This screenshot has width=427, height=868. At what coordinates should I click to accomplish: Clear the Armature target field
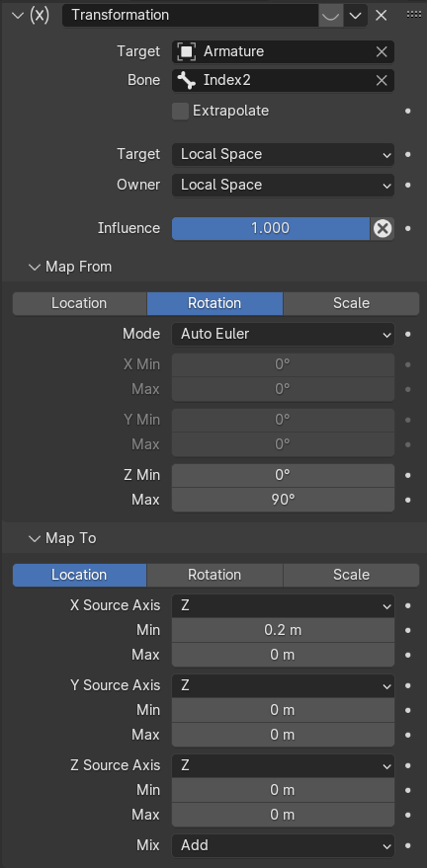[x=382, y=51]
